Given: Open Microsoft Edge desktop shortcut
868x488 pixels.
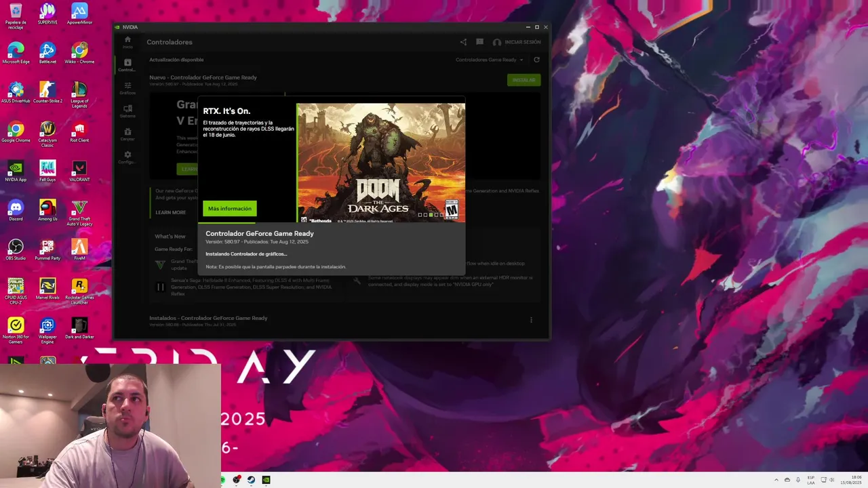Looking at the screenshot, I should coord(16,54).
